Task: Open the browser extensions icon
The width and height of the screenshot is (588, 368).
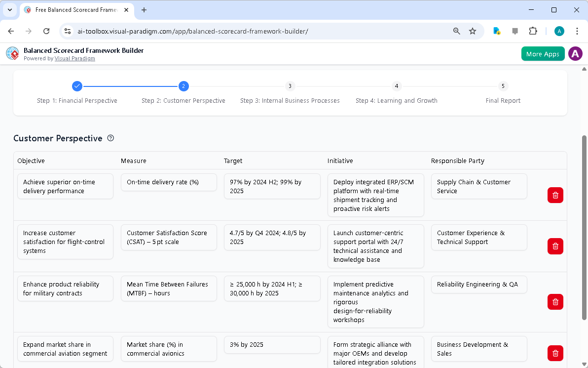Action: click(x=533, y=31)
